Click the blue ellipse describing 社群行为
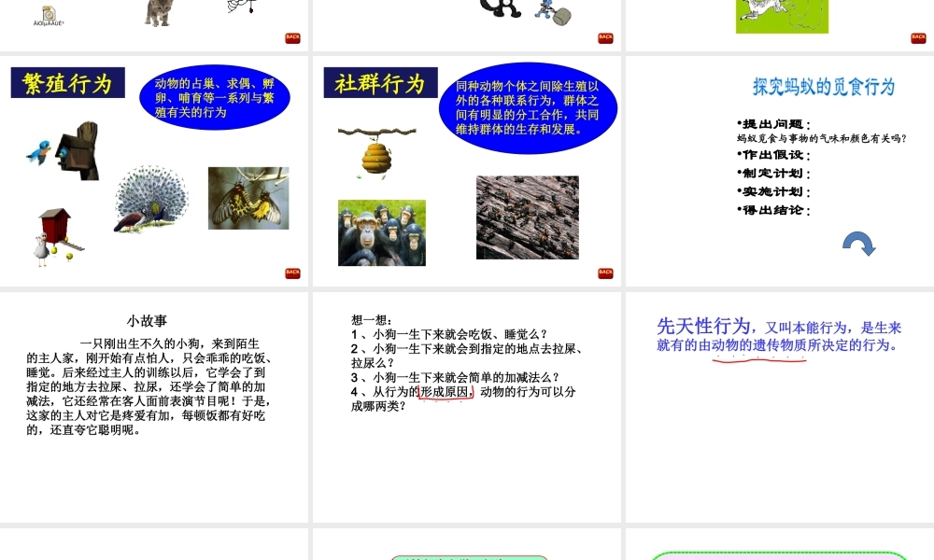 [x=528, y=107]
